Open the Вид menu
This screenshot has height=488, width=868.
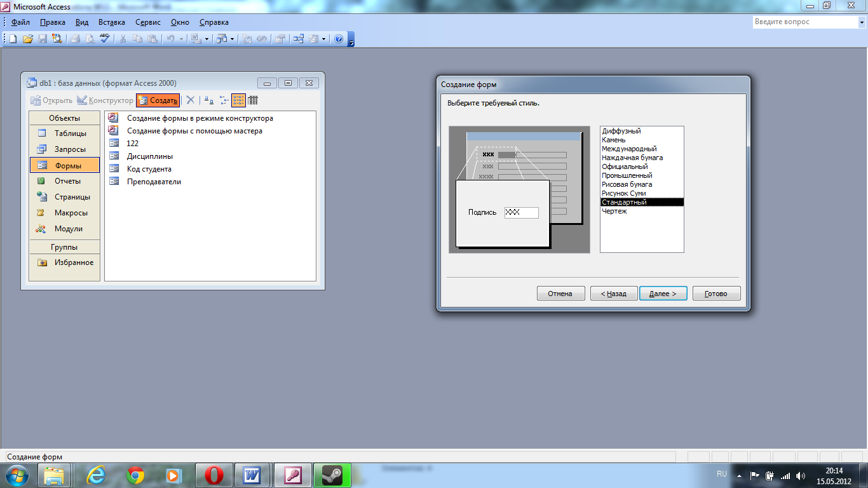(82, 22)
